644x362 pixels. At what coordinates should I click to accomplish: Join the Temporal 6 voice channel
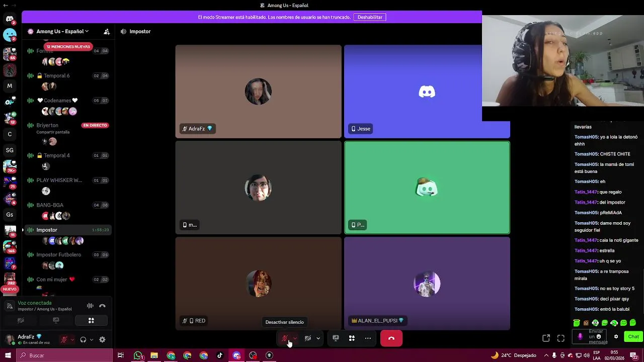pos(68,76)
